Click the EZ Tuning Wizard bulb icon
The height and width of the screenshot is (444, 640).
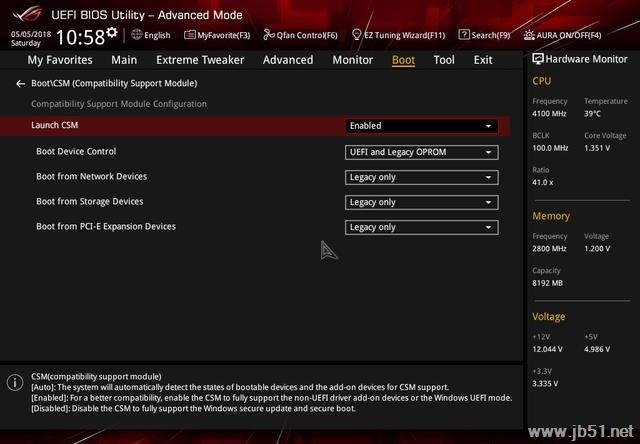(357, 35)
